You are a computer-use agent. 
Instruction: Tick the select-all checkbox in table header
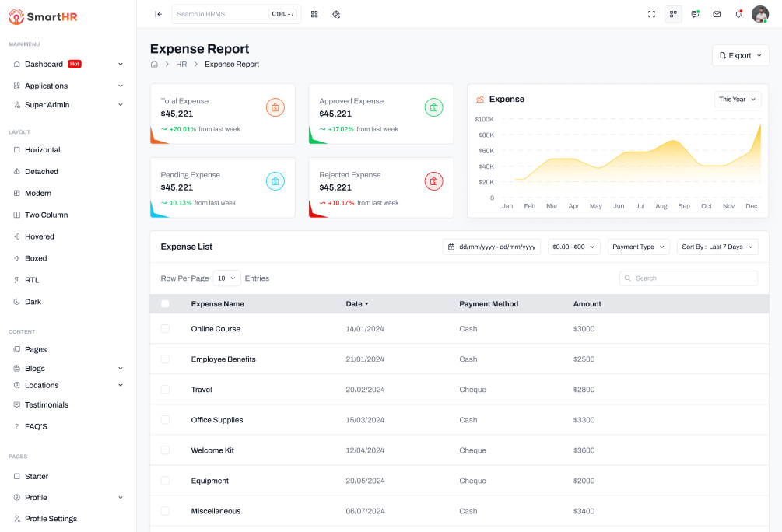[165, 304]
